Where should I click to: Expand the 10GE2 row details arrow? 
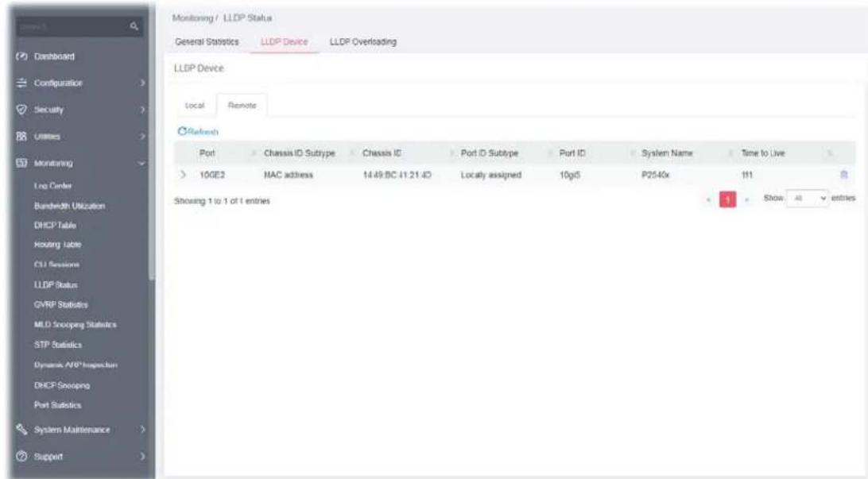pyautogui.click(x=184, y=175)
